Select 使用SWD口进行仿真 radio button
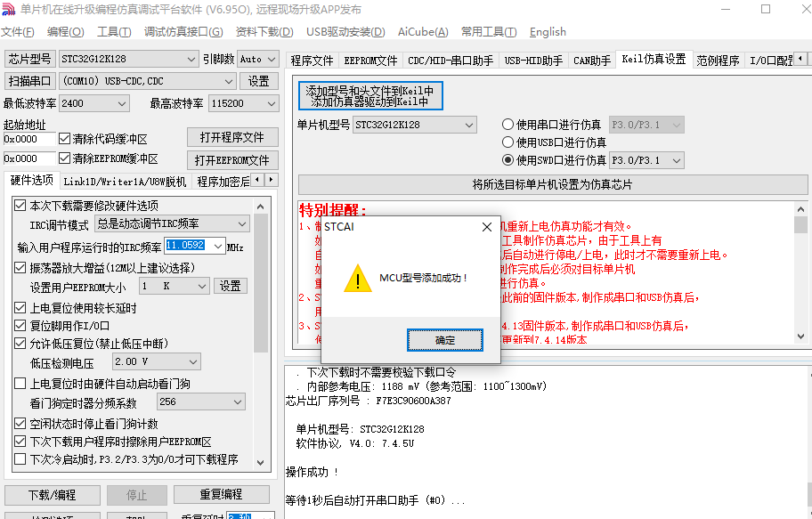812x519 pixels. click(508, 160)
